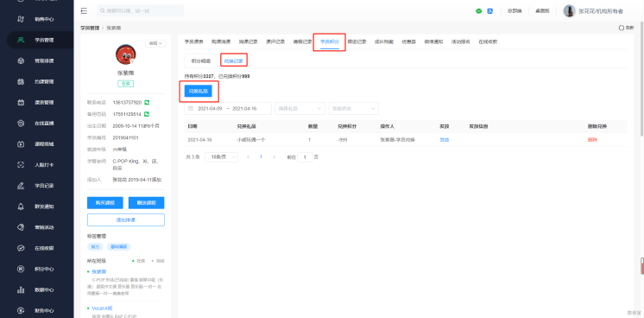Switch to the 课评记录 tab

[275, 41]
